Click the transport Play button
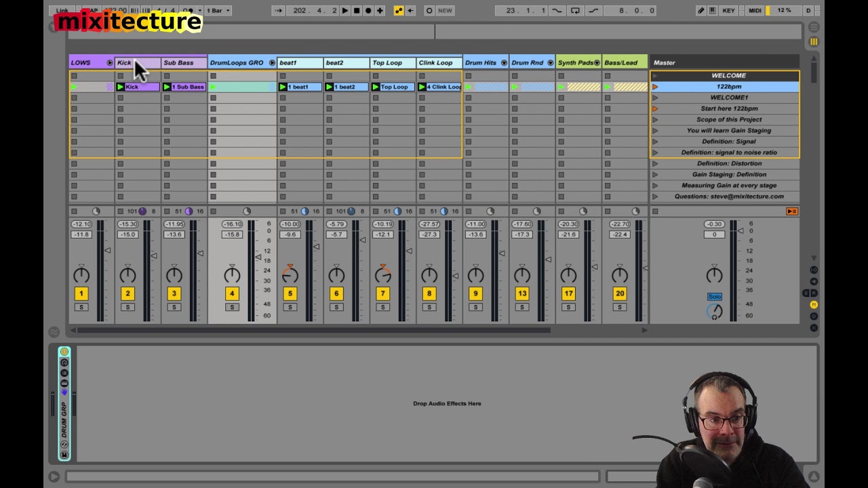The height and width of the screenshot is (488, 868). (x=345, y=10)
